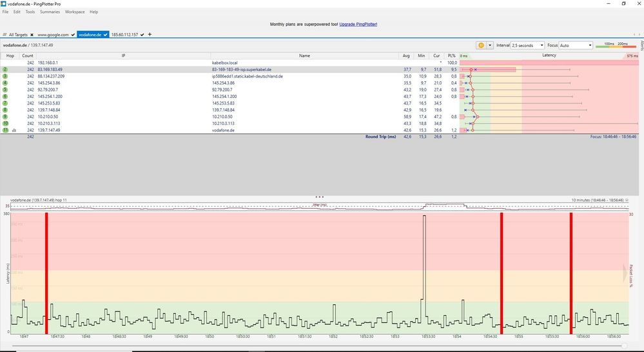Open the Workspace menu

[x=74, y=12]
